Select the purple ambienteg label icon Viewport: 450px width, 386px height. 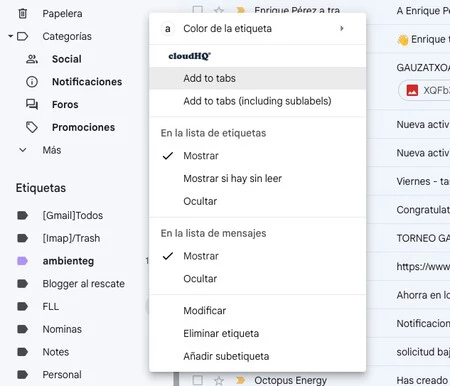tap(22, 261)
